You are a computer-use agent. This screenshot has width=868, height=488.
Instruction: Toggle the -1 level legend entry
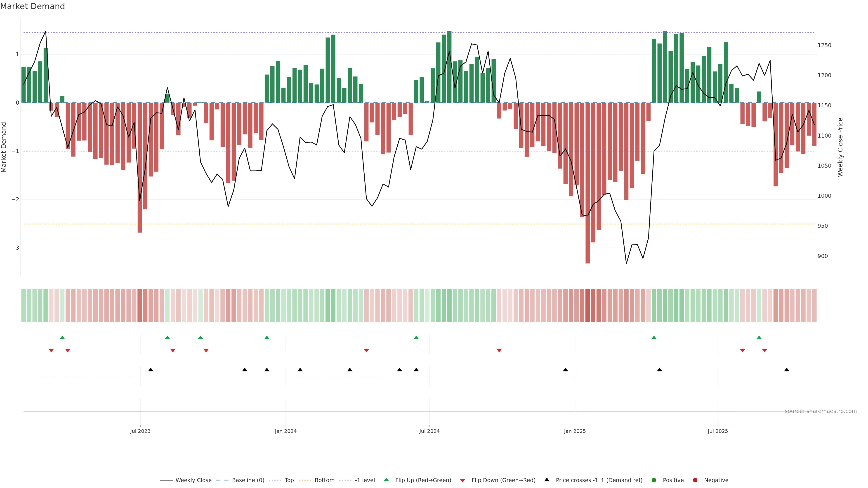coord(365,480)
